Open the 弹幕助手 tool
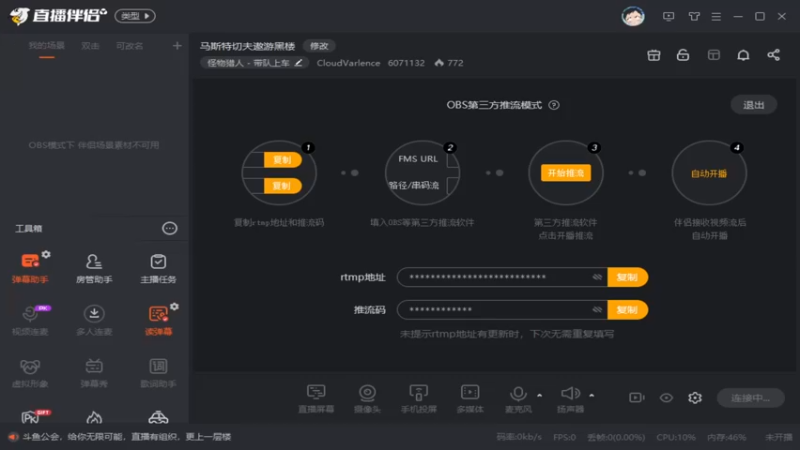The height and width of the screenshot is (450, 800). point(30,268)
